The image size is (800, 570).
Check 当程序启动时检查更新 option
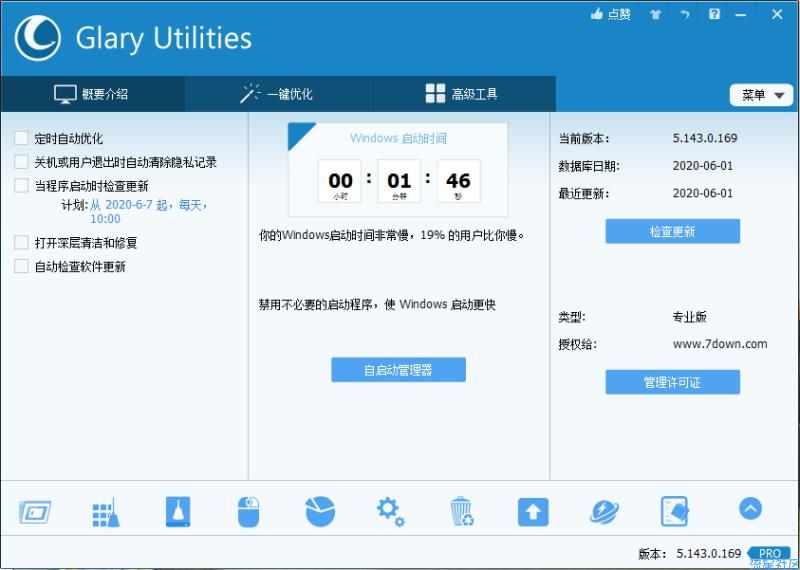click(21, 186)
